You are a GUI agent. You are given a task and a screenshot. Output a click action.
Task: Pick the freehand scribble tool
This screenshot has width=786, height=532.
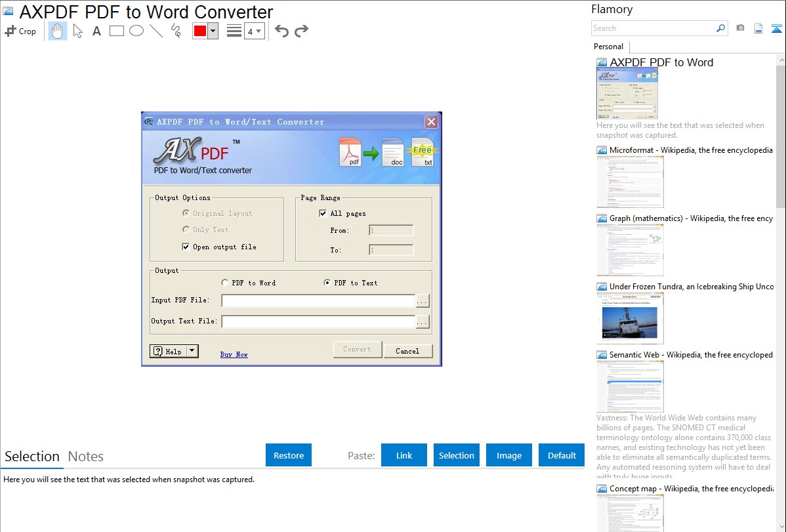coord(176,31)
